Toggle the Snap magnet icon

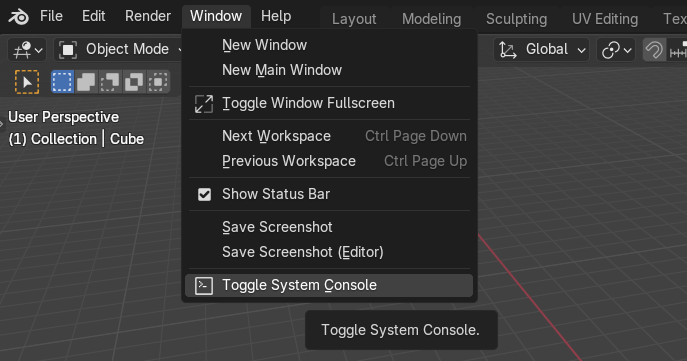(x=654, y=50)
